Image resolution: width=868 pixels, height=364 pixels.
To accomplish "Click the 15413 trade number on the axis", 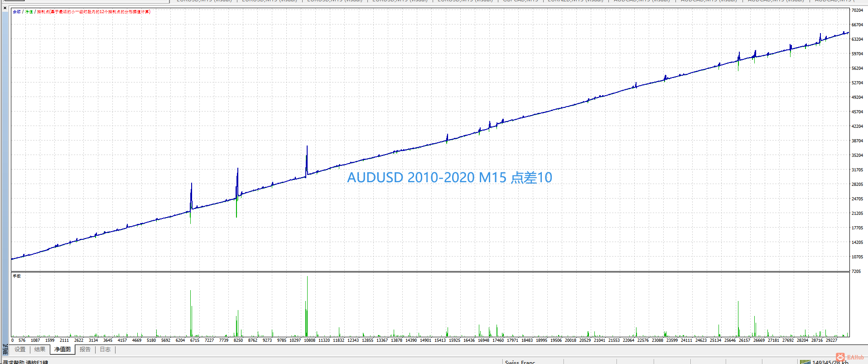I will (440, 340).
